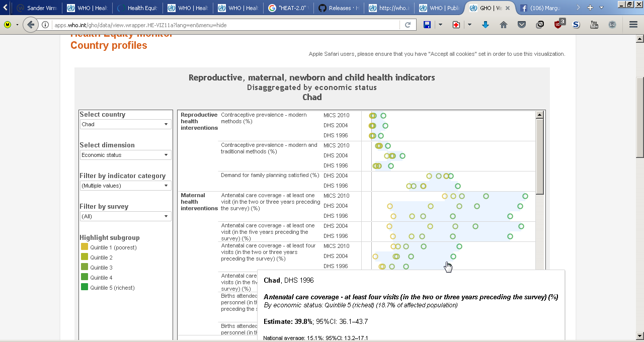Go to the browser home page icon
This screenshot has height=342, width=644.
pyautogui.click(x=504, y=25)
